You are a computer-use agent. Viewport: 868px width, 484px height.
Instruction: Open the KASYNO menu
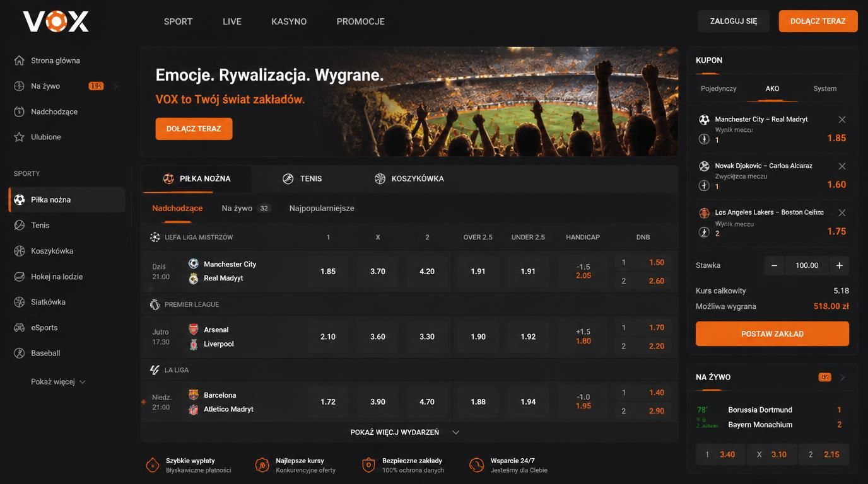tap(289, 21)
